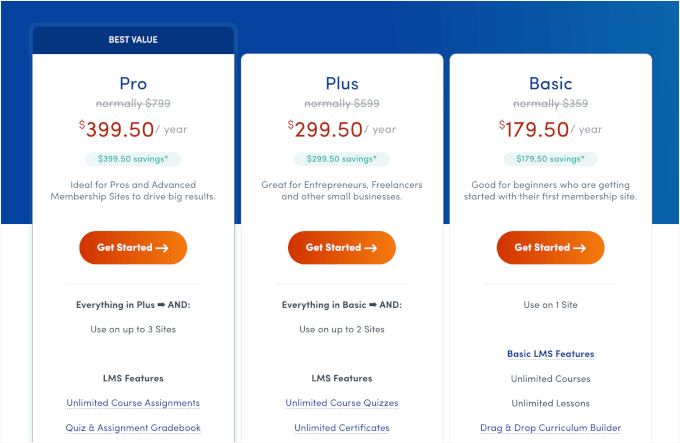Click the BEST VALUE banner
680x443 pixels.
133,40
